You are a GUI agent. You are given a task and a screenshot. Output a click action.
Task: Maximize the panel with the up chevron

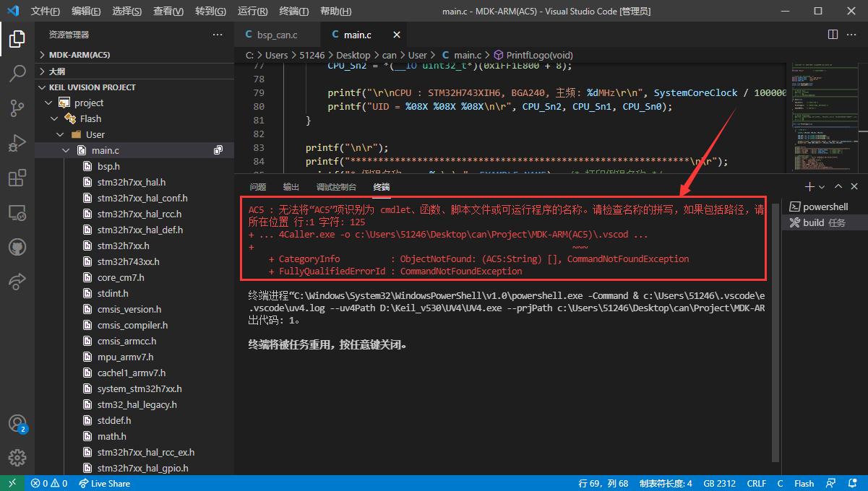click(x=838, y=186)
